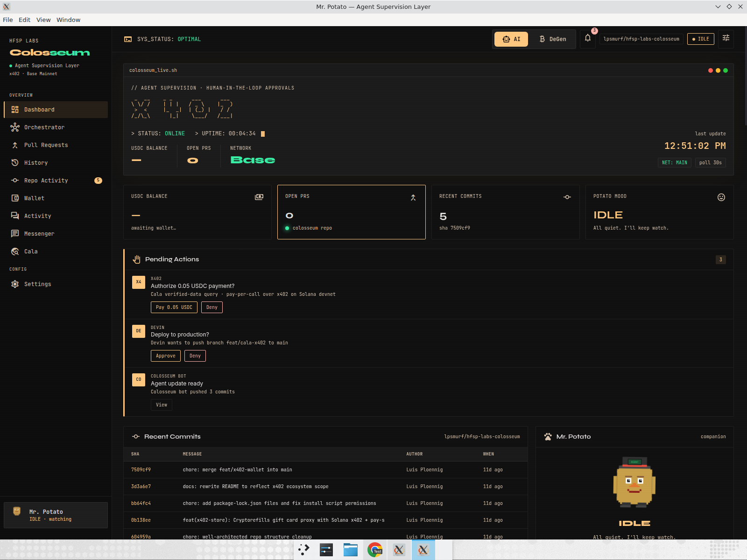Click the paw icon beside Mr. Potato
Image resolution: width=747 pixels, height=560 pixels.
pyautogui.click(x=548, y=437)
